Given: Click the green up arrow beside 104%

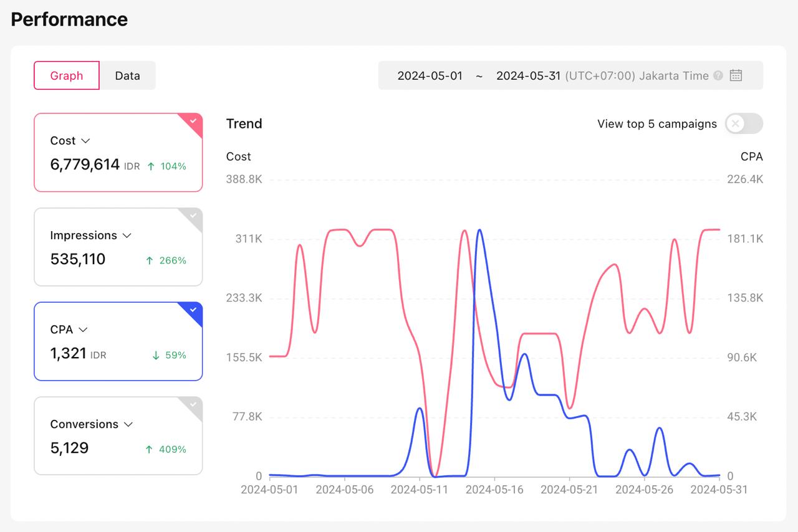Looking at the screenshot, I should tap(151, 166).
